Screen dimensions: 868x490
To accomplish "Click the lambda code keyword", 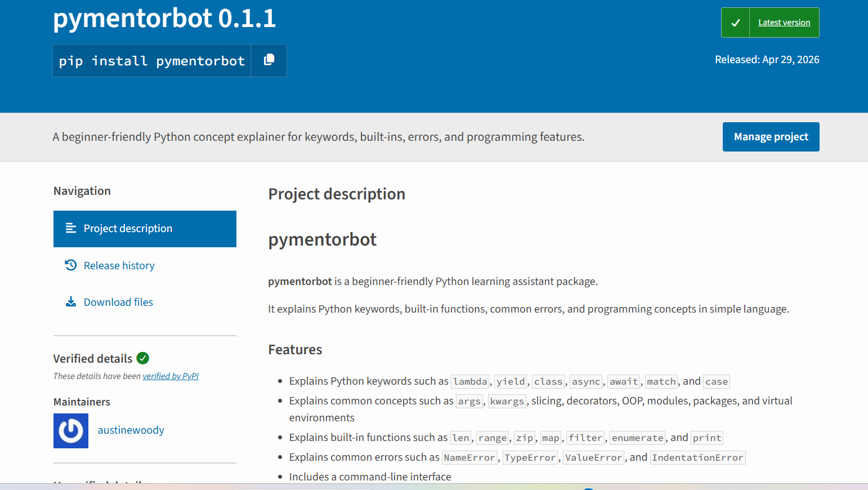I will (471, 382).
